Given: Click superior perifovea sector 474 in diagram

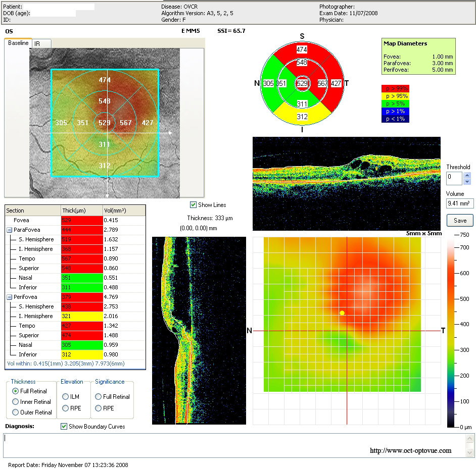Looking at the screenshot, I should (302, 49).
